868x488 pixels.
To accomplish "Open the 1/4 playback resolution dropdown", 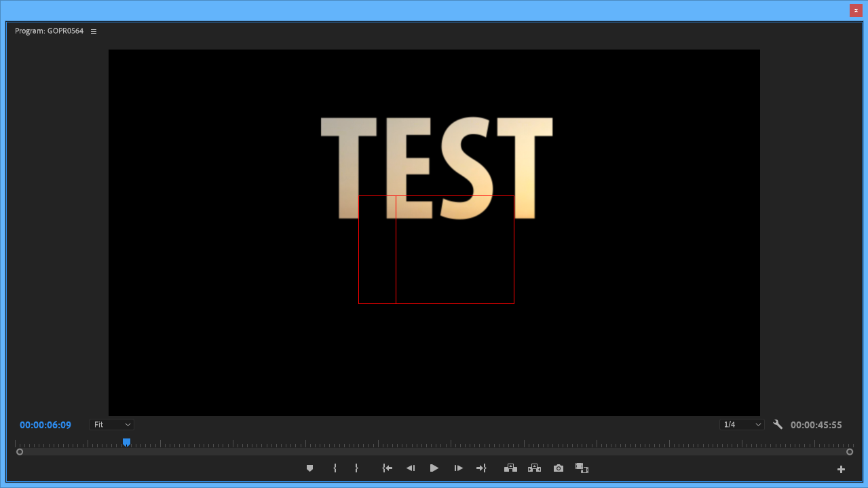I will 742,425.
